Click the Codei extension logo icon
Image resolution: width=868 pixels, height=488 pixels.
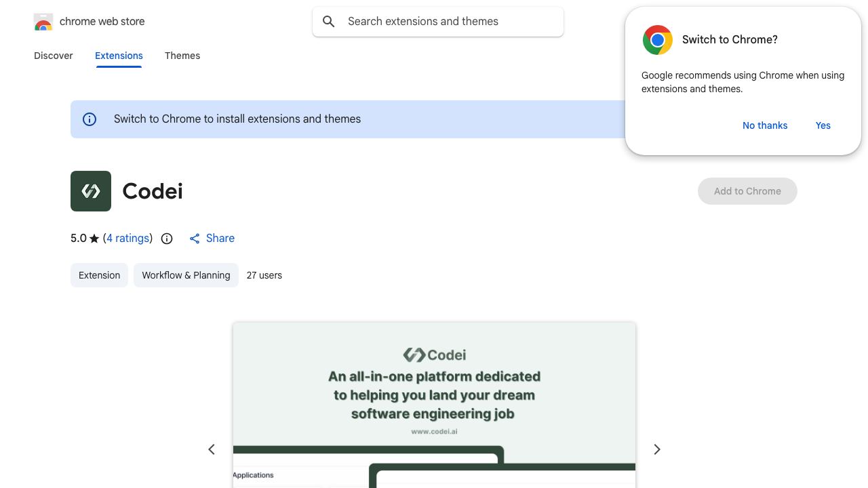pyautogui.click(x=91, y=191)
